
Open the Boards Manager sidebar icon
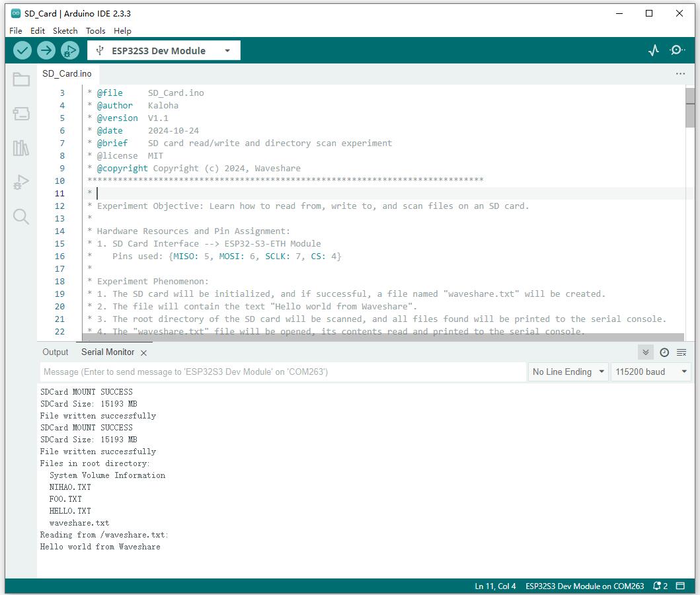click(21, 114)
